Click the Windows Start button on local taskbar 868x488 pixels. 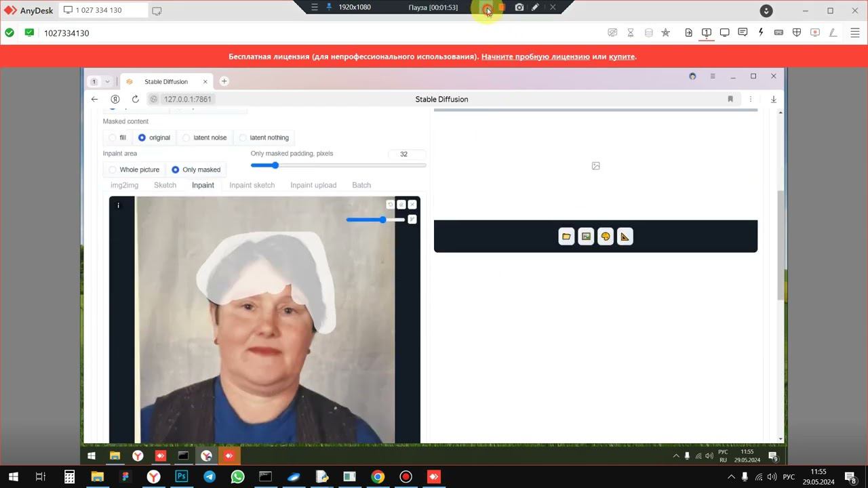coord(13,476)
